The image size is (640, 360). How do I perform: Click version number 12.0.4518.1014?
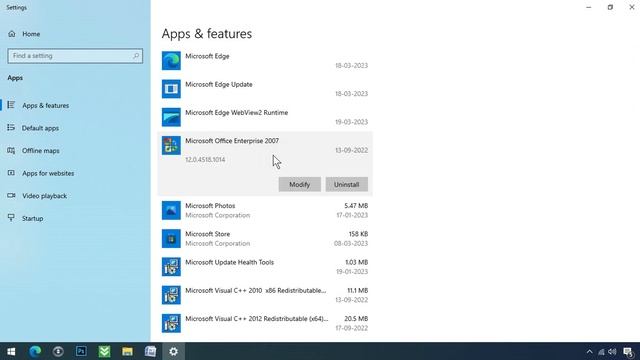205,160
